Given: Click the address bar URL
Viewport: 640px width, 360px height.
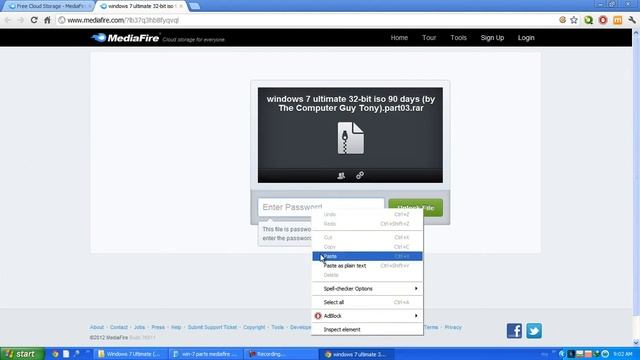Looking at the screenshot, I should [123, 20].
